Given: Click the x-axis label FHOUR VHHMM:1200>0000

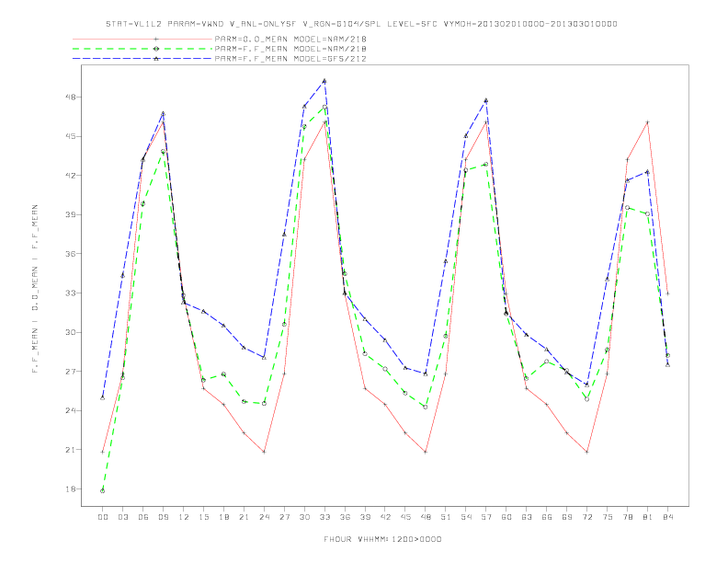Looking at the screenshot, I should 382,539.
